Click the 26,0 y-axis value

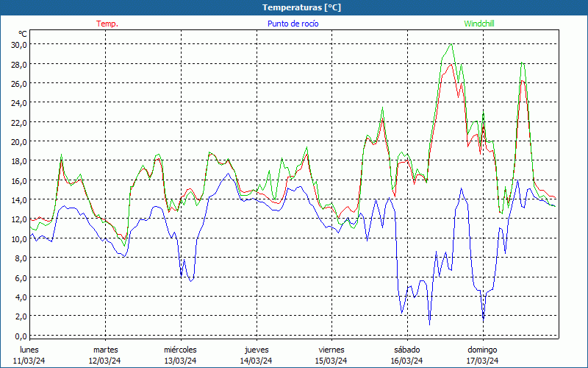pos(19,83)
